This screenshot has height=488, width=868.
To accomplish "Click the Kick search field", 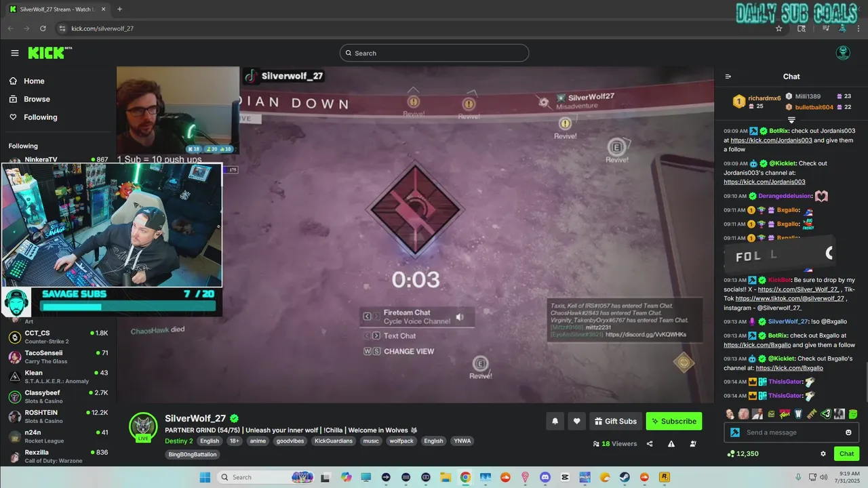I will point(434,53).
